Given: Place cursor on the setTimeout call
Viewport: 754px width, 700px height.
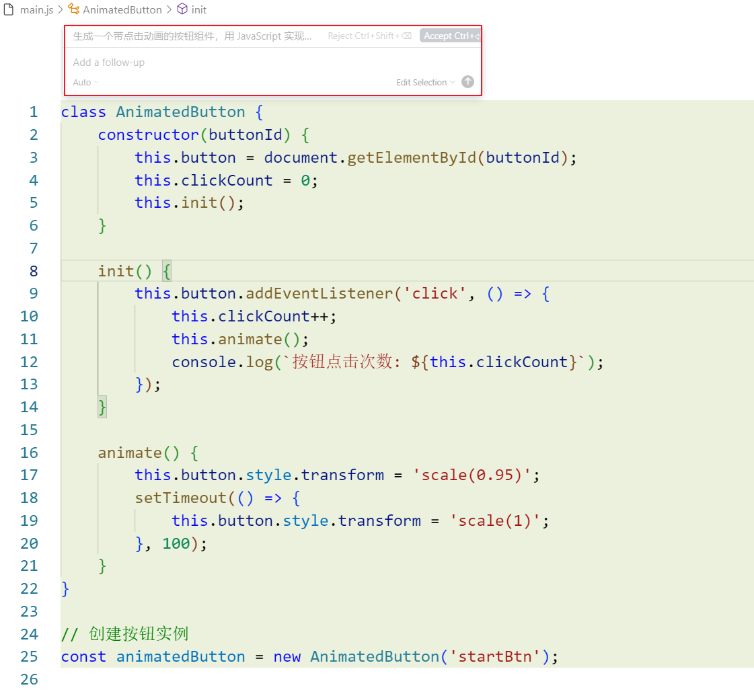Looking at the screenshot, I should (x=180, y=498).
